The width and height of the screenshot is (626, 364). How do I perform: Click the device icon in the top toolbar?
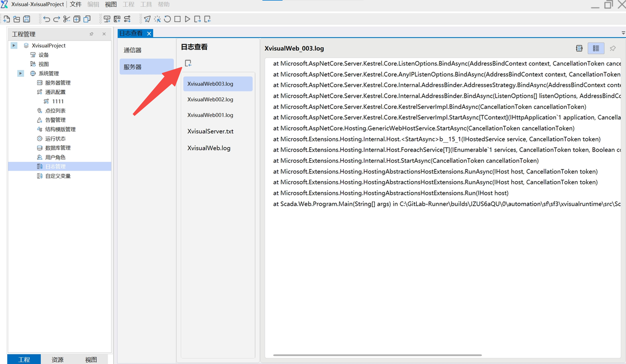click(107, 19)
